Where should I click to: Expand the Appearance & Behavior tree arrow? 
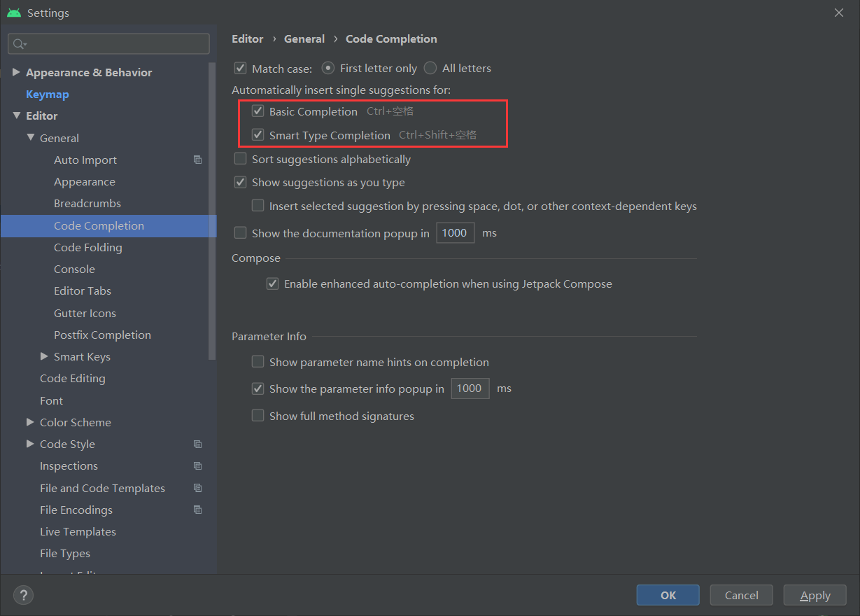(16, 72)
